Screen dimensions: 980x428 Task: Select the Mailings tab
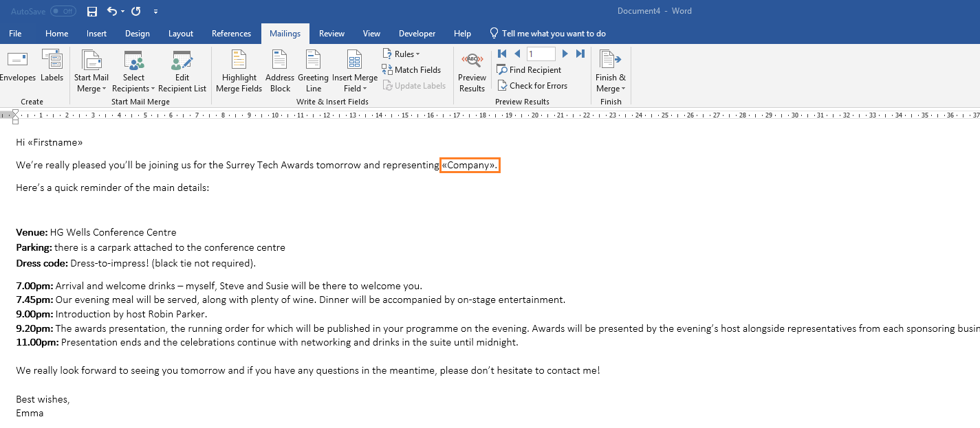click(x=285, y=33)
